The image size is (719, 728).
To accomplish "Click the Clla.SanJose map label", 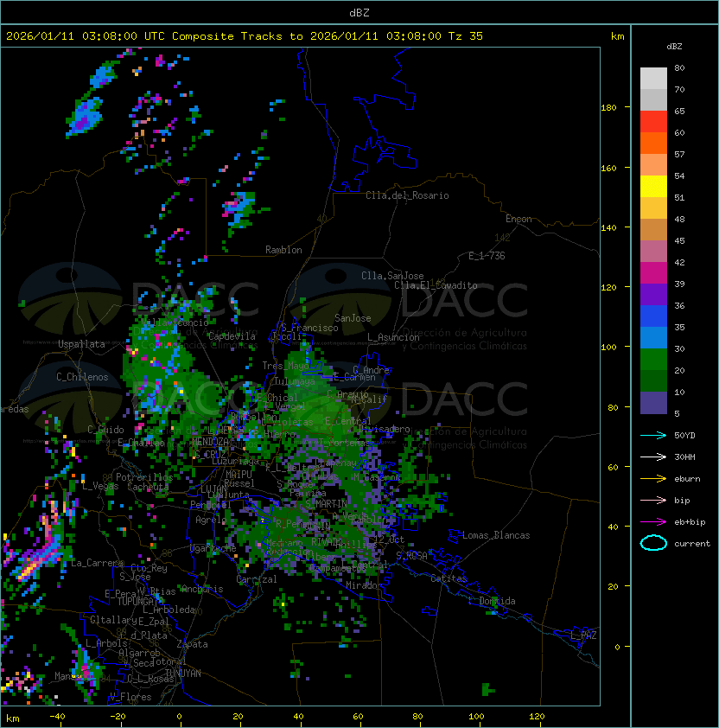I will click(392, 276).
